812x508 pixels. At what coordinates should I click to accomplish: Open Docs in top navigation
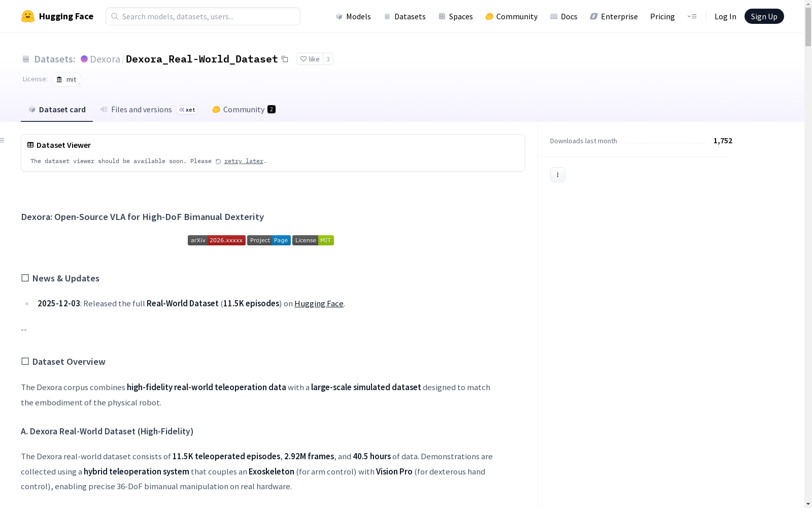click(x=564, y=16)
